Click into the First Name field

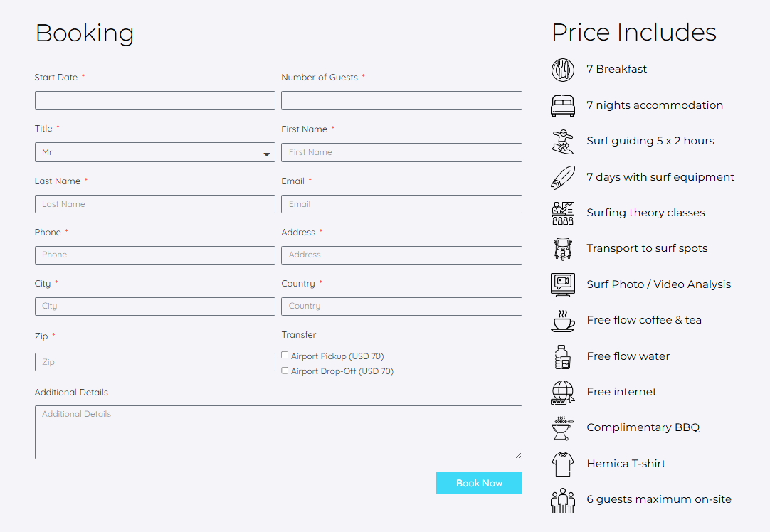[401, 152]
